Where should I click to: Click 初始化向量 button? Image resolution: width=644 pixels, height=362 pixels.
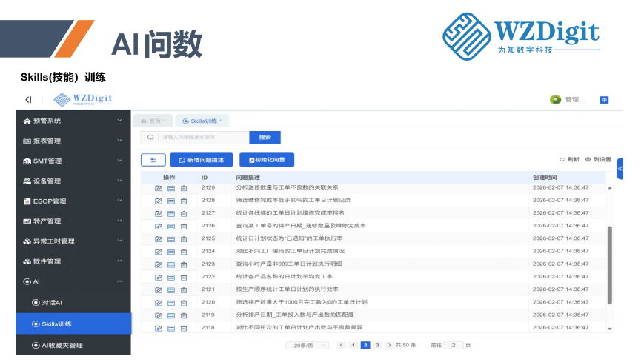tap(267, 160)
